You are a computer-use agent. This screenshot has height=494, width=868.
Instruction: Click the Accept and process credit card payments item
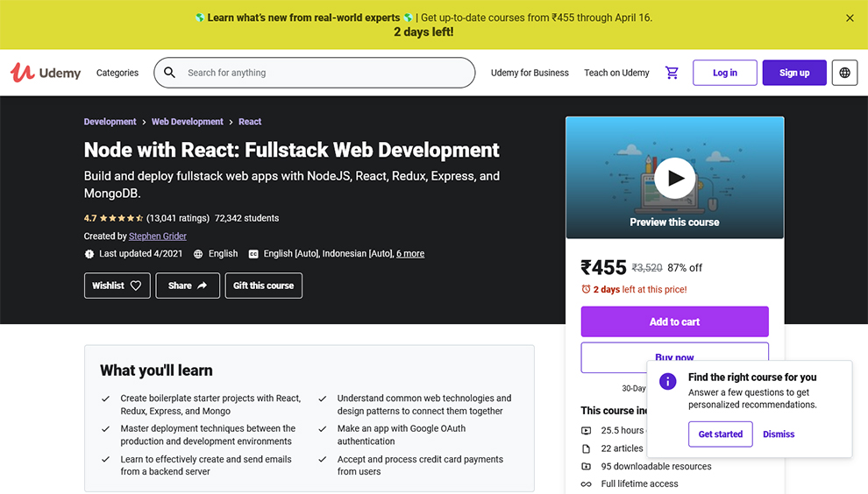point(420,465)
